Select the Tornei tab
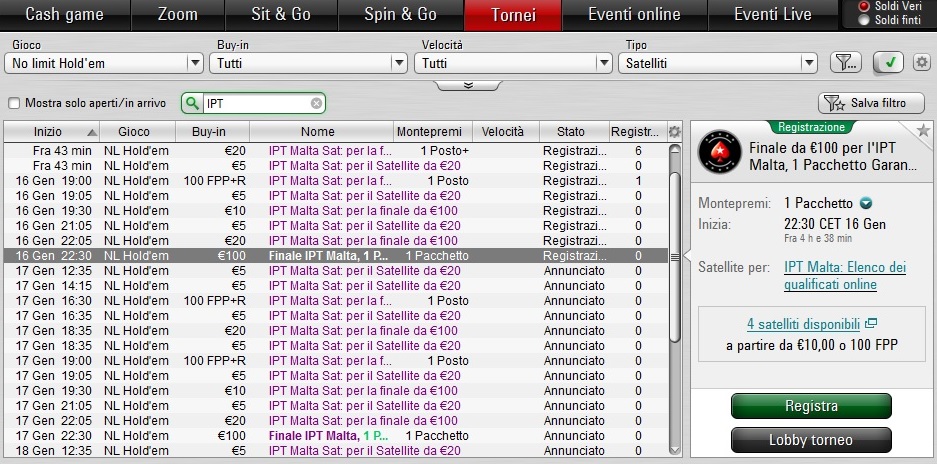 (x=513, y=14)
